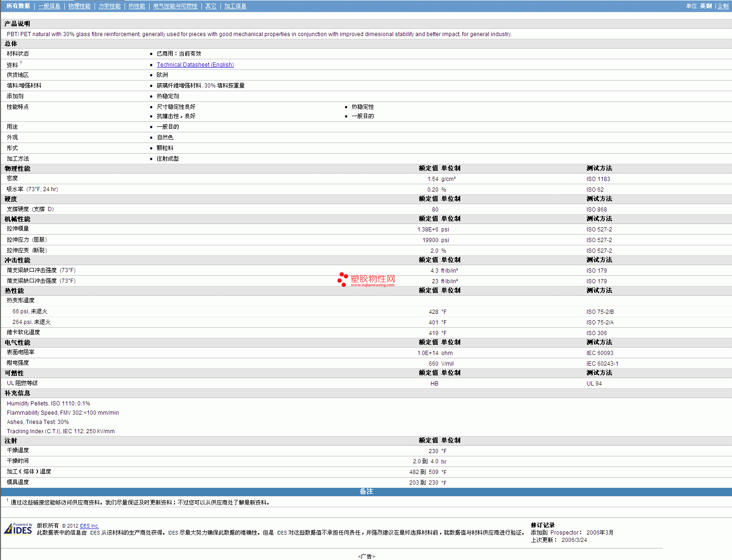The width and height of the screenshot is (732, 560).
Task: Click the 形式 value 颗粒料
Action: click(165, 148)
